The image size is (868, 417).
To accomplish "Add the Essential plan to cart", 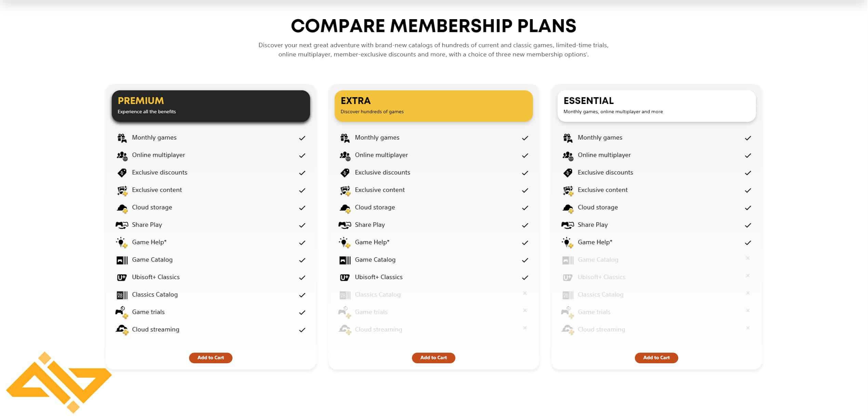I will point(656,357).
